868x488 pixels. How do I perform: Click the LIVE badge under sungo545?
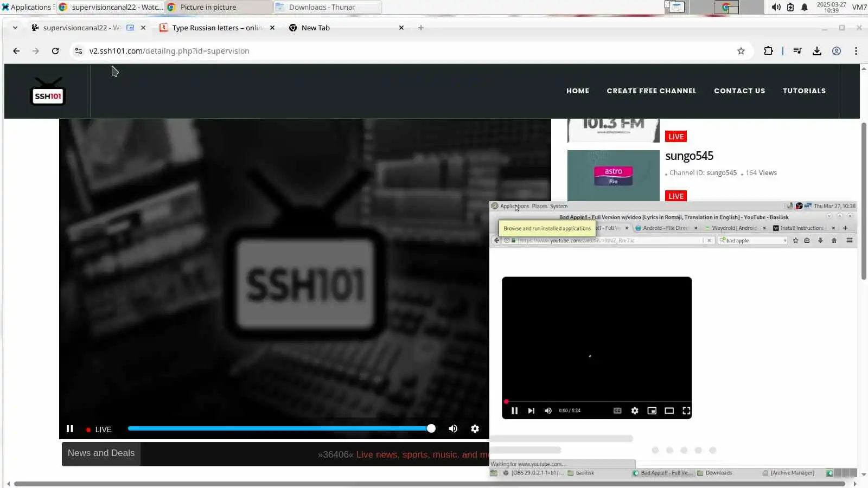point(676,196)
